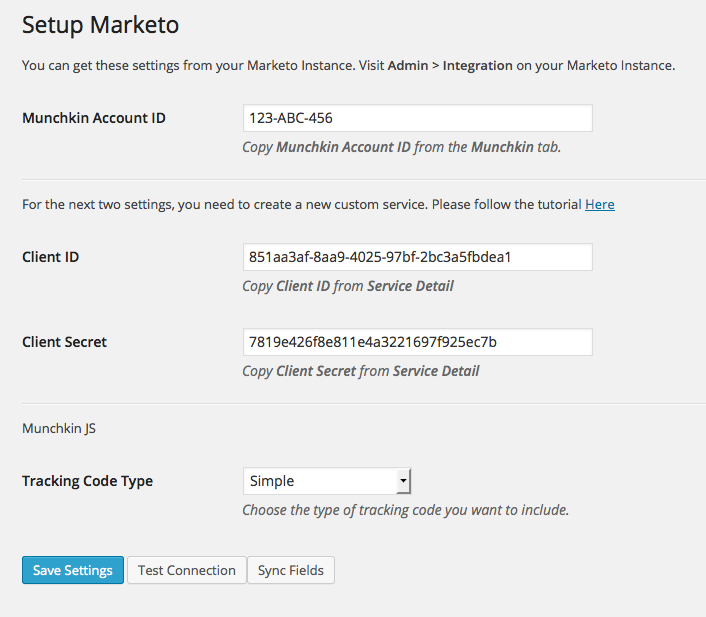Image resolution: width=706 pixels, height=617 pixels.
Task: Click the Sync Fields button
Action: tap(291, 570)
